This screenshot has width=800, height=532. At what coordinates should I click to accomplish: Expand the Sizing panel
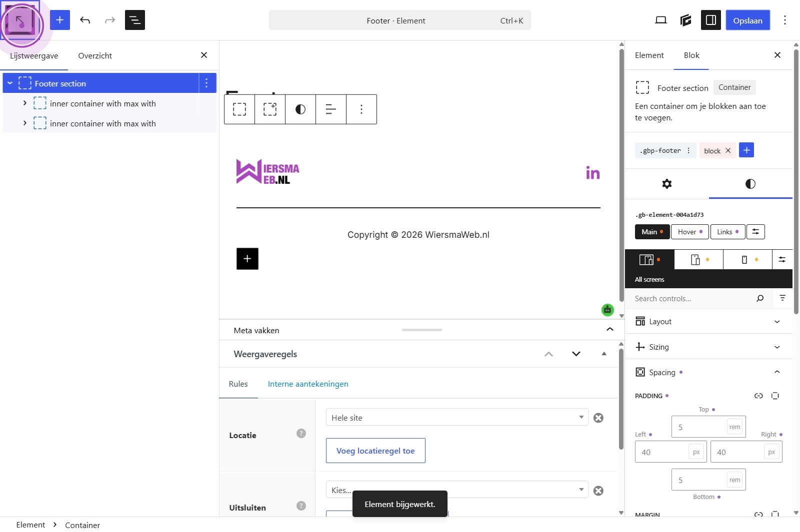pyautogui.click(x=708, y=347)
